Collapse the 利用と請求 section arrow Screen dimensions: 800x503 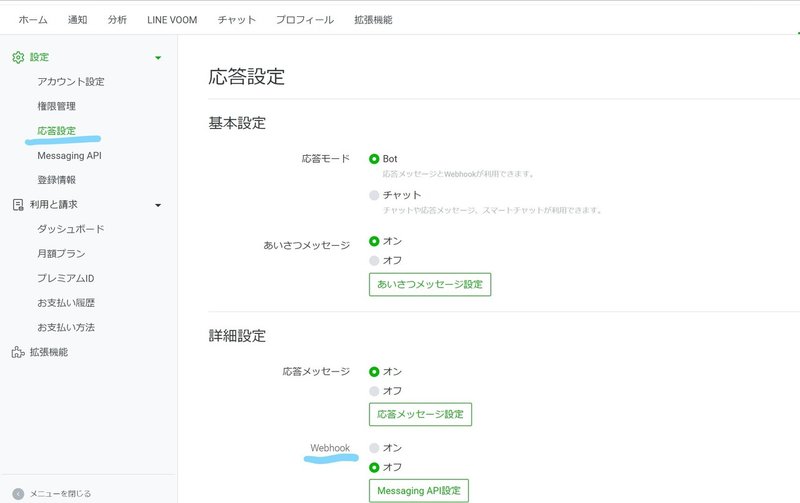pyautogui.click(x=158, y=205)
